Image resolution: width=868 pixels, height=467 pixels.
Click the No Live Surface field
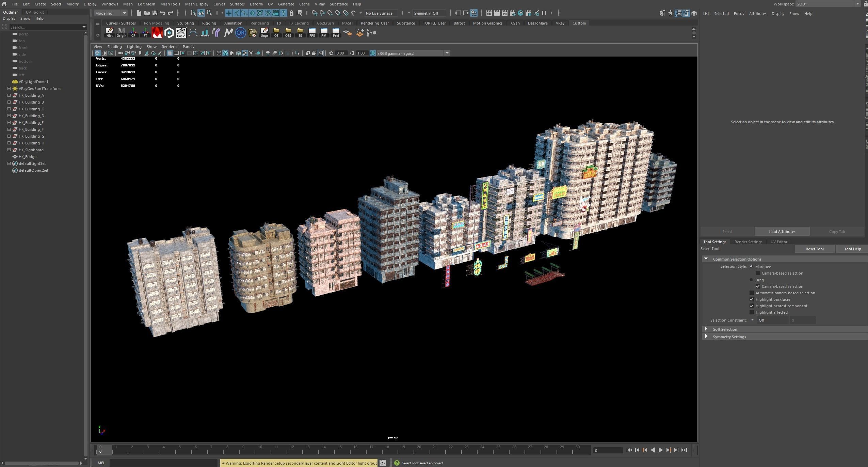(381, 13)
